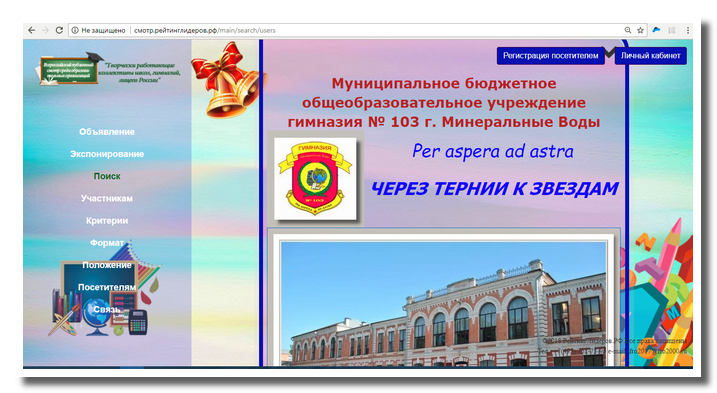Click the Регистрация посетителем button

(x=551, y=56)
